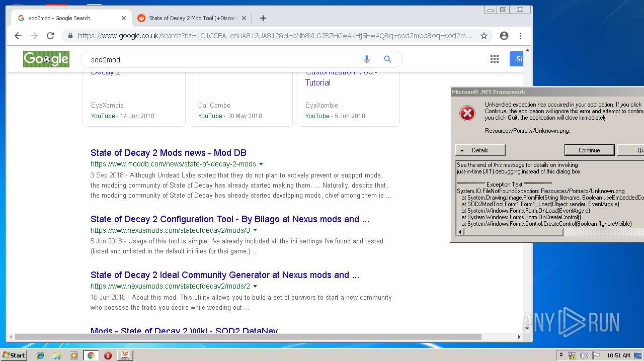The height and width of the screenshot is (362, 644).
Task: Open the network tray icon
Action: tap(572, 355)
